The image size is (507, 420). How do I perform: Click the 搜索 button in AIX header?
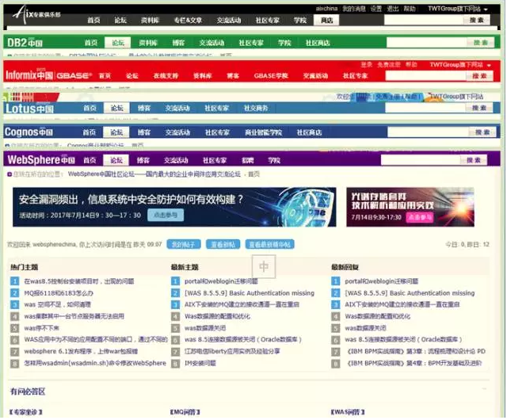(x=477, y=20)
